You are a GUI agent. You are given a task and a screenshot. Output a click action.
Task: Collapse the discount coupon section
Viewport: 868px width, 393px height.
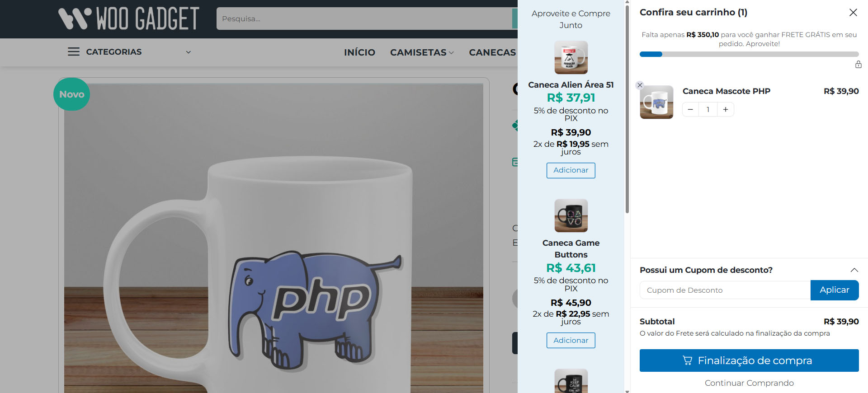[x=854, y=270]
